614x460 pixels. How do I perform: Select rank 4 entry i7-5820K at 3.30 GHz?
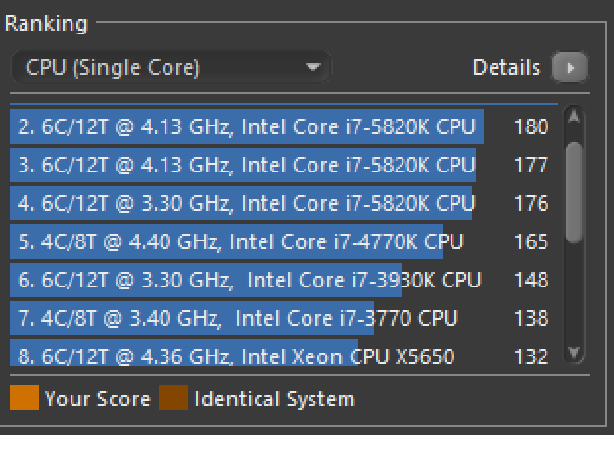click(x=284, y=203)
